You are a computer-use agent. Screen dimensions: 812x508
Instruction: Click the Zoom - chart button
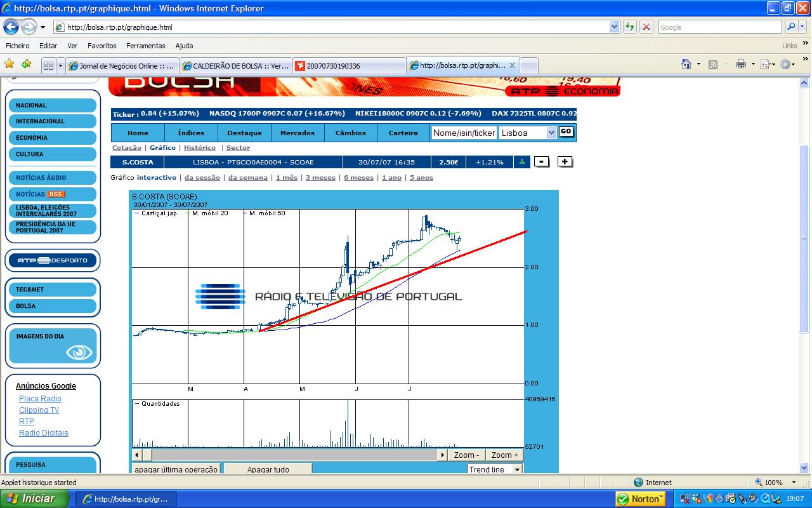pyautogui.click(x=467, y=455)
